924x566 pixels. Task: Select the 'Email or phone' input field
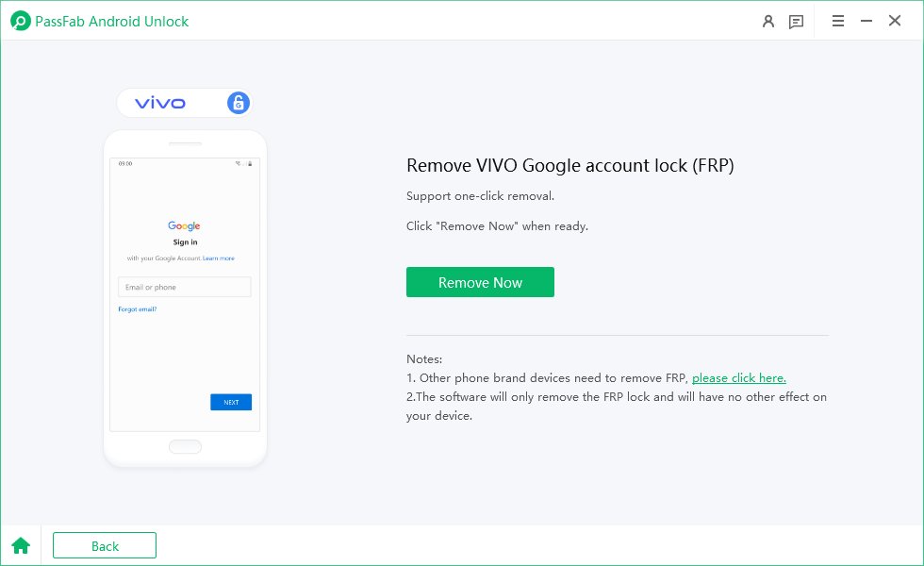(x=184, y=287)
